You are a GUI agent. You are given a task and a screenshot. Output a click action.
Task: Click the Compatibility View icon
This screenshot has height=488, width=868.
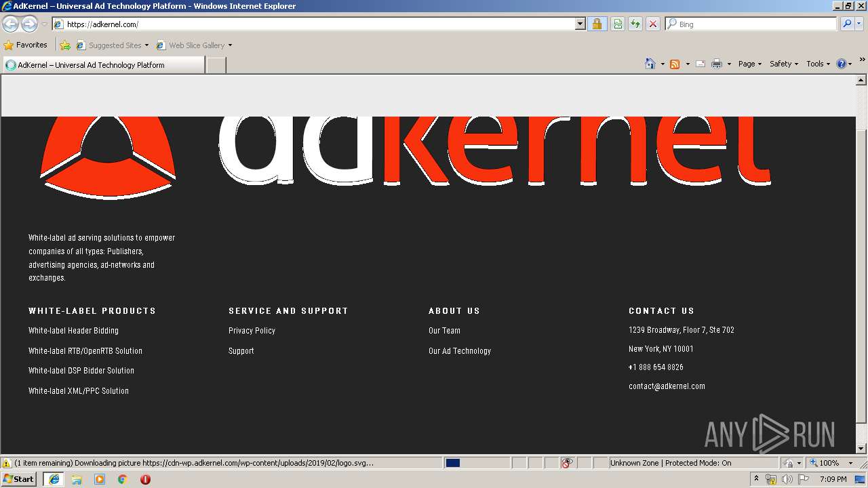point(618,24)
